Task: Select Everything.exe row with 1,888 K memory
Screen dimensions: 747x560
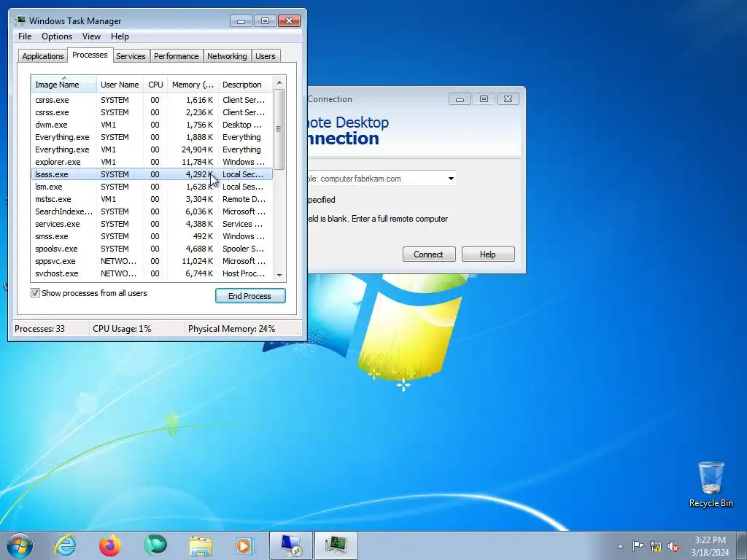Action: point(152,137)
